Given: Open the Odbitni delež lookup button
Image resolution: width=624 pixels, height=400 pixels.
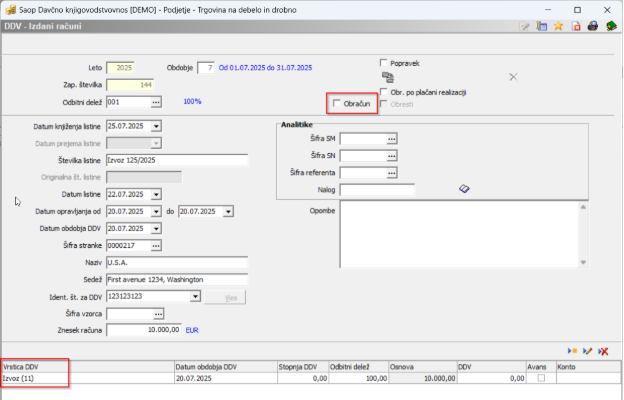Looking at the screenshot, I should click(x=156, y=101).
